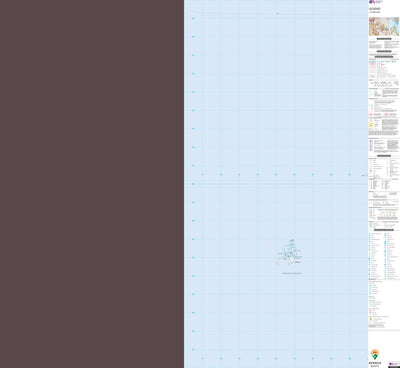This screenshot has width=400, height=368.
Task: Open the sample map thumbnail in legend
Action: coord(384,27)
